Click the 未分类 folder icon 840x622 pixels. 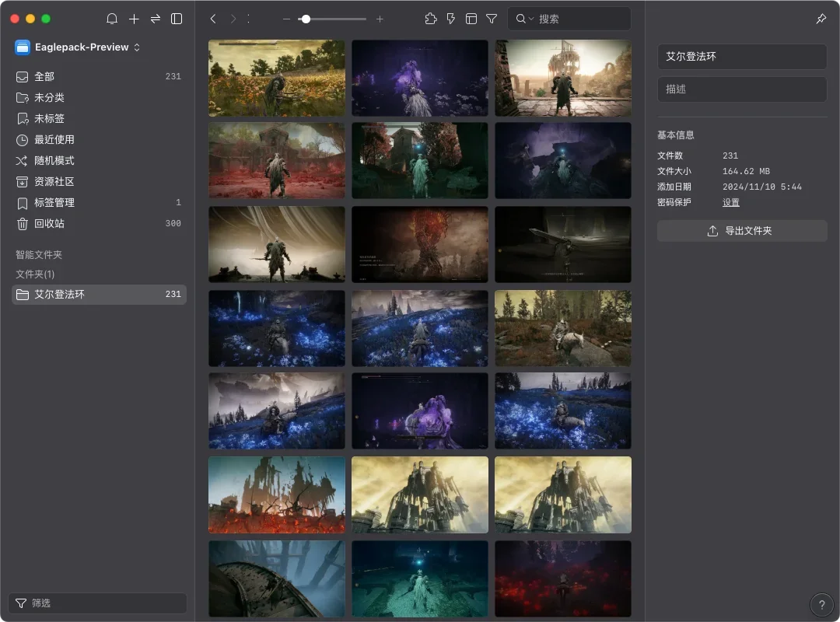[x=22, y=98]
